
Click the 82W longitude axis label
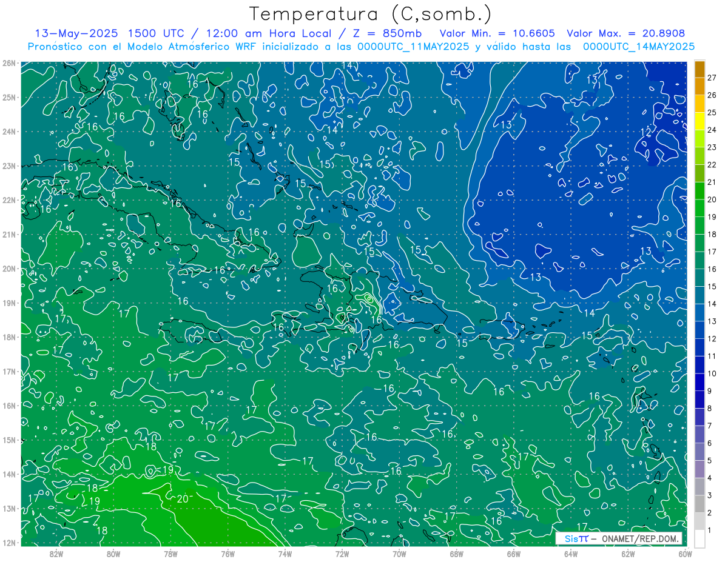click(56, 553)
